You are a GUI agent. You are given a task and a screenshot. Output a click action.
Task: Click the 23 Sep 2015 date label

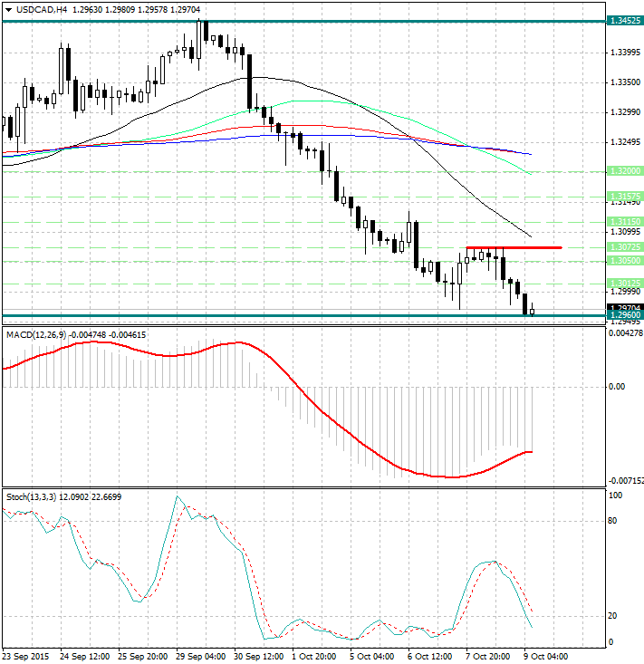tap(26, 656)
